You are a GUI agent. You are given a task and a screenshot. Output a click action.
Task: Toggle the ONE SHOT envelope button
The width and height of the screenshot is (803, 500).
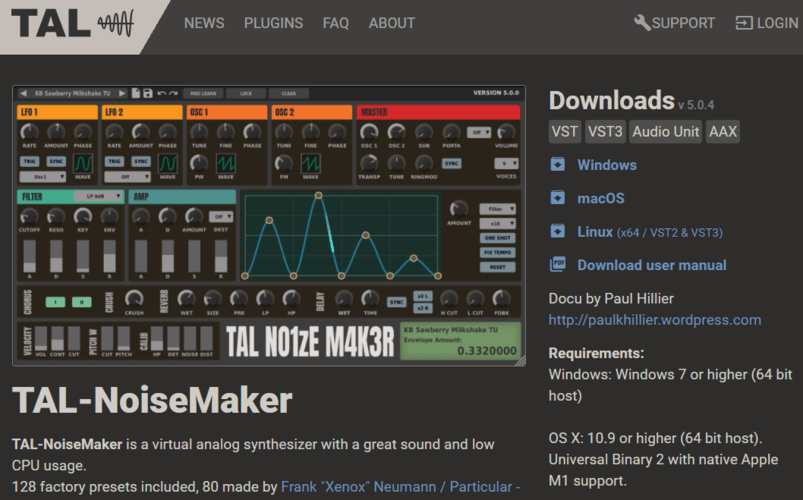click(497, 238)
